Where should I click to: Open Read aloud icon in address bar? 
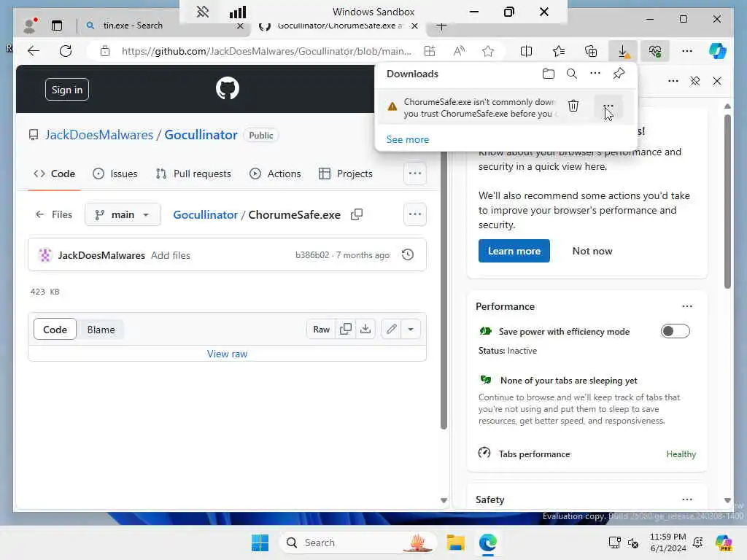click(x=459, y=51)
